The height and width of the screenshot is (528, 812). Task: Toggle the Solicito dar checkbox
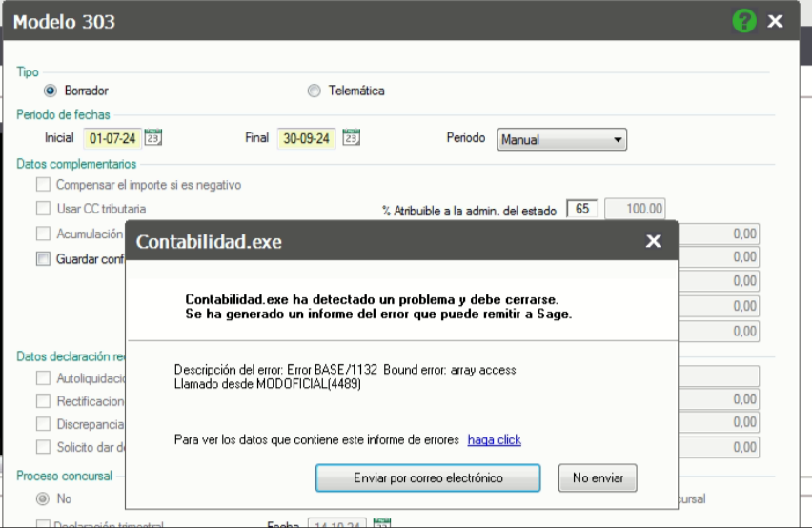44,447
